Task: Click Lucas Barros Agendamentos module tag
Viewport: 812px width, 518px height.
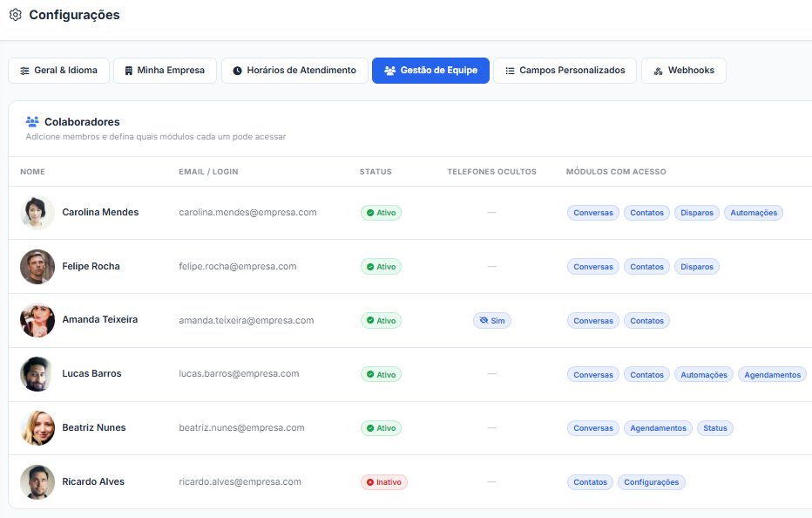Action: (772, 374)
